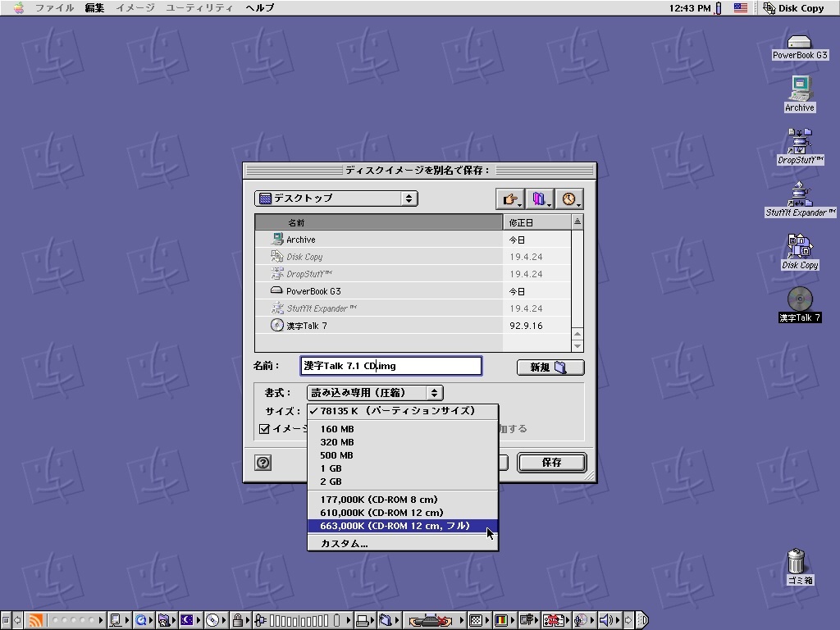Sort file list by 名前 column header

pos(379,222)
